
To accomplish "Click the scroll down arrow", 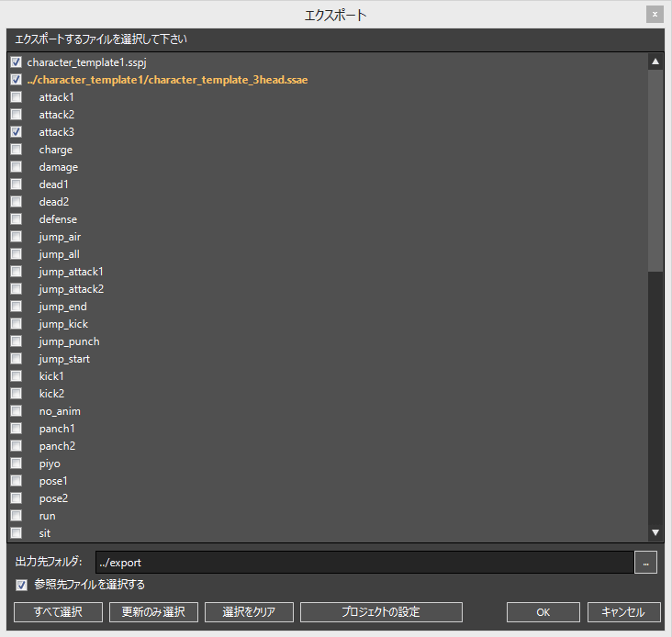I will click(655, 532).
